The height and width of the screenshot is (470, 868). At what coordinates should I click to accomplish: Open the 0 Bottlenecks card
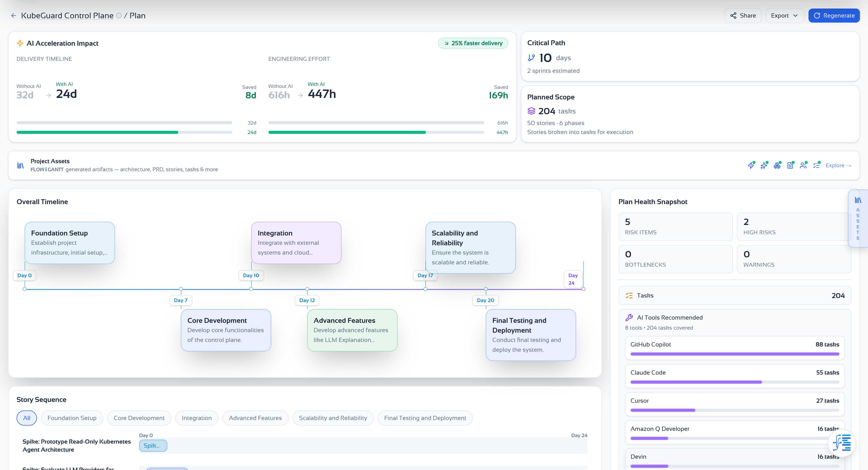point(675,259)
